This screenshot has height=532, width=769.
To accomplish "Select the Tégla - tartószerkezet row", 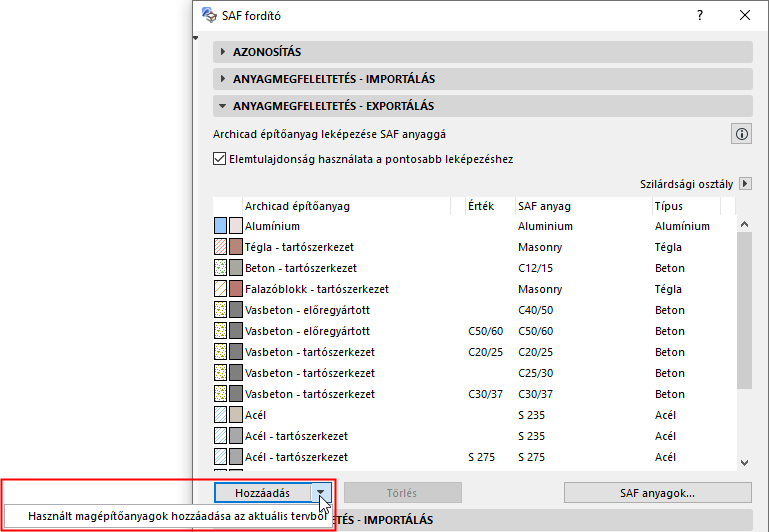I will tap(475, 247).
